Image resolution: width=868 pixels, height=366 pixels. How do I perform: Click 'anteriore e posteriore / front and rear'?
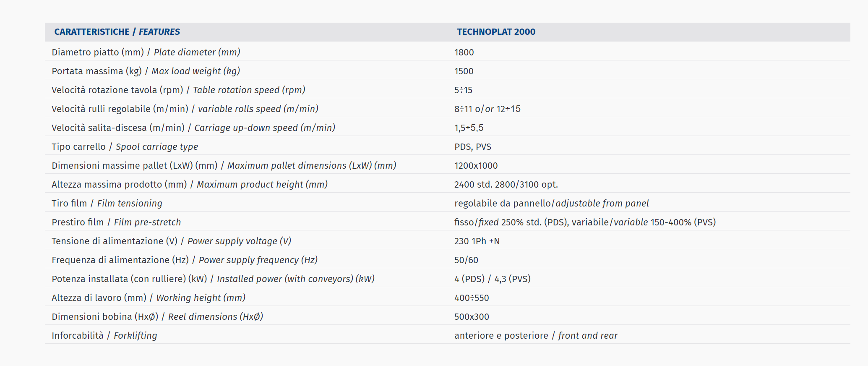[536, 336]
